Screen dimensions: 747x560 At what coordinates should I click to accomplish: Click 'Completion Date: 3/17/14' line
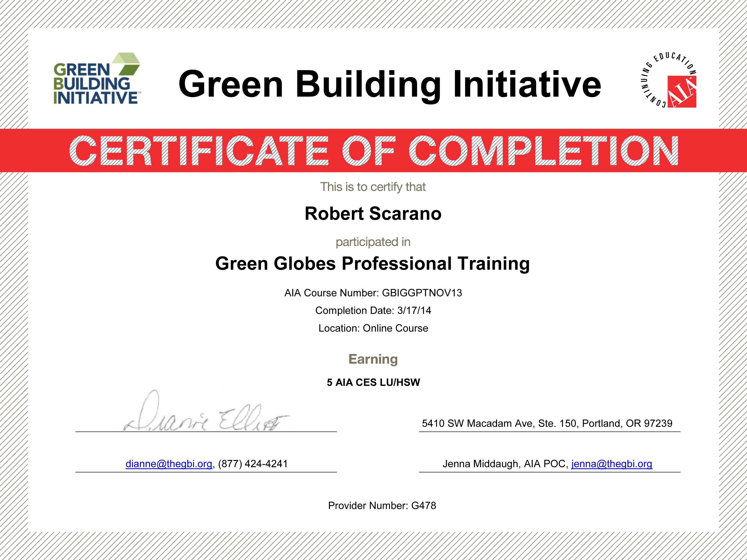[x=373, y=311]
